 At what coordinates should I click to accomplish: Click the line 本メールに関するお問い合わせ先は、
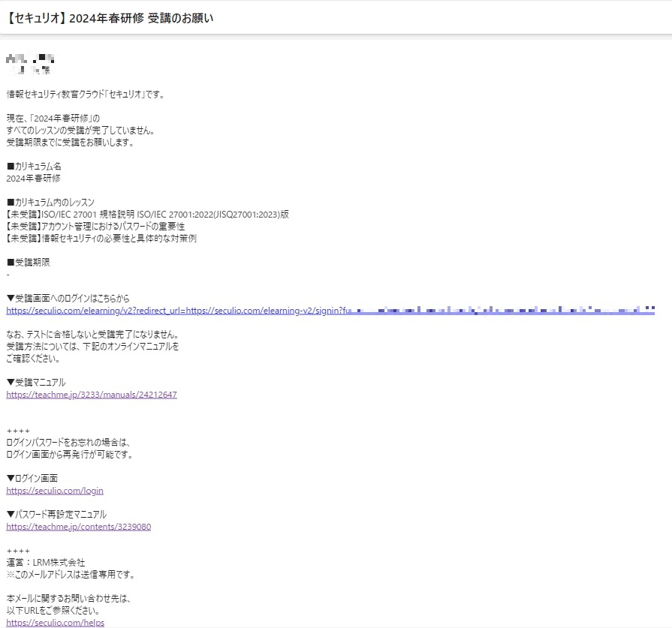coord(68,599)
